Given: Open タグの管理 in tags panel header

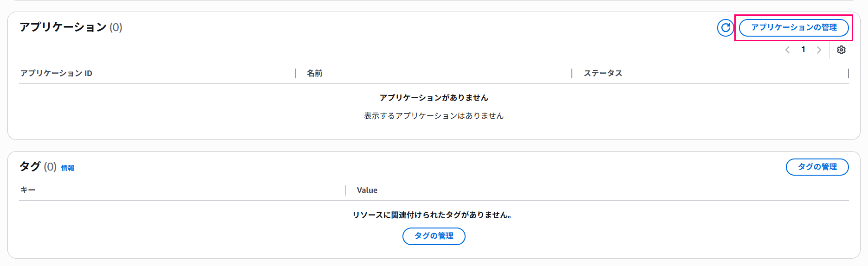Looking at the screenshot, I should [x=817, y=167].
